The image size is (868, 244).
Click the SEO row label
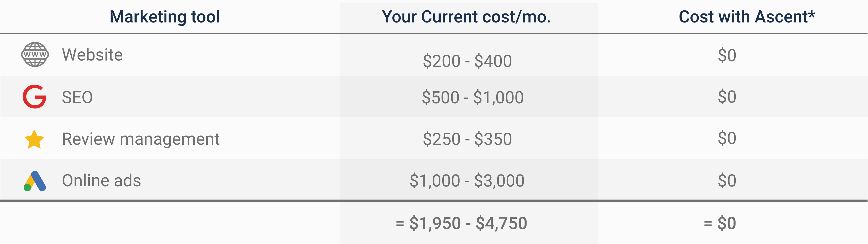(77, 98)
